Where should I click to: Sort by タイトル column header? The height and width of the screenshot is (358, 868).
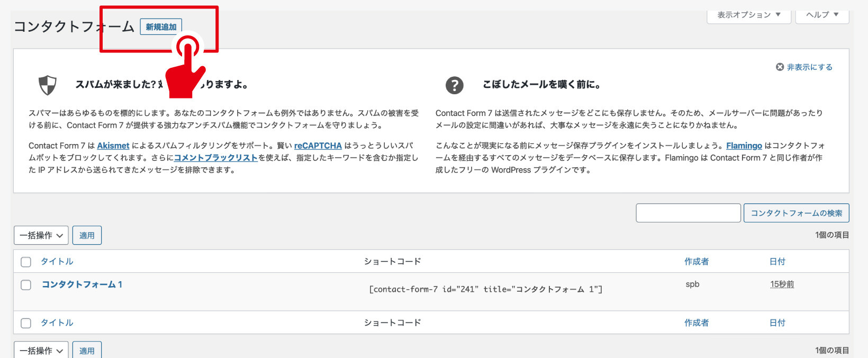(x=57, y=262)
